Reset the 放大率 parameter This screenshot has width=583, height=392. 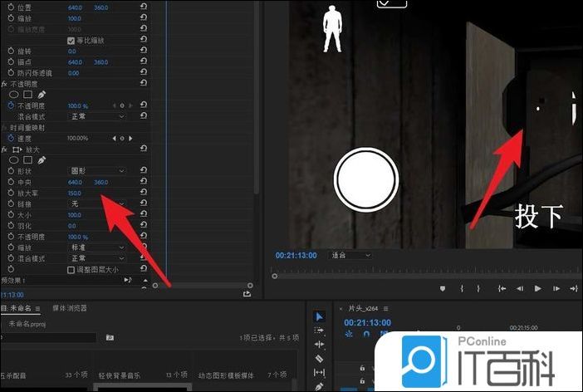pos(144,192)
